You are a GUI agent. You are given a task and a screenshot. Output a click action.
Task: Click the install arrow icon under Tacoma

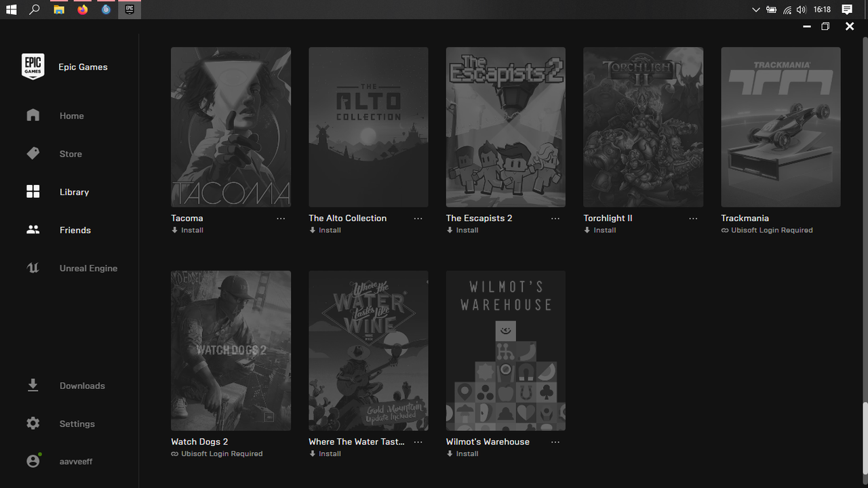(174, 230)
